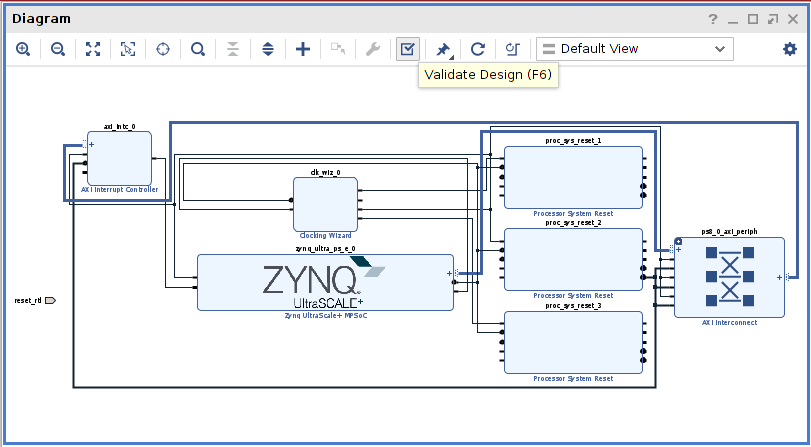Click the Regenerate Layout refresh icon
The image size is (811, 447).
[x=478, y=49]
